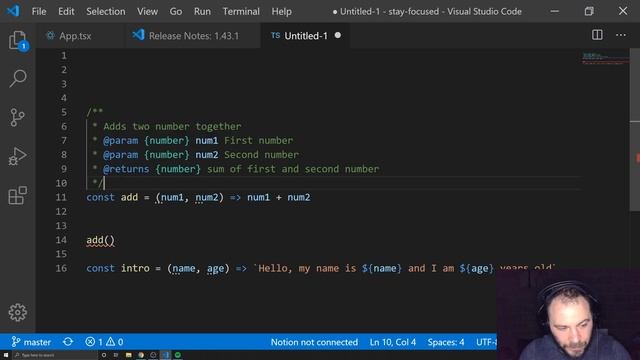Split the editor to the right
640x360 pixels.
[x=597, y=35]
